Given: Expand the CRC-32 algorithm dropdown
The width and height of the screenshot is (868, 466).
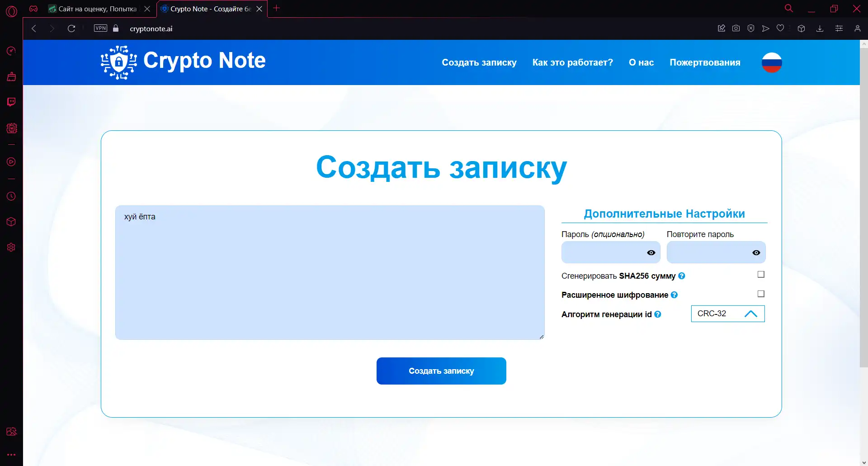Looking at the screenshot, I should pos(728,314).
